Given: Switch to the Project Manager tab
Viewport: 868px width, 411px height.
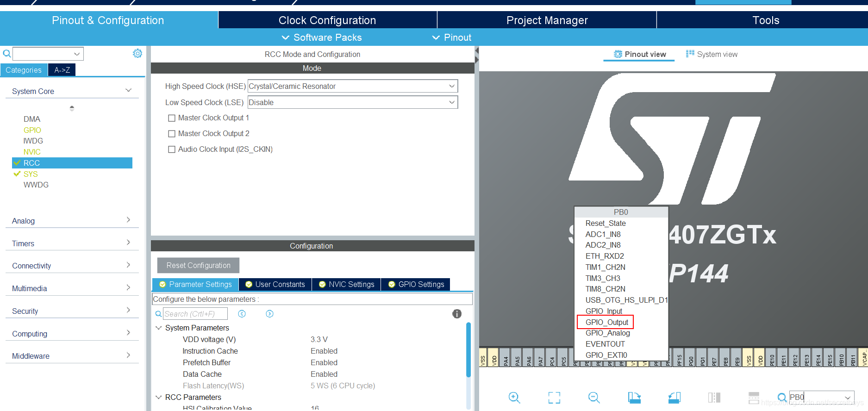Looking at the screenshot, I should pyautogui.click(x=547, y=20).
